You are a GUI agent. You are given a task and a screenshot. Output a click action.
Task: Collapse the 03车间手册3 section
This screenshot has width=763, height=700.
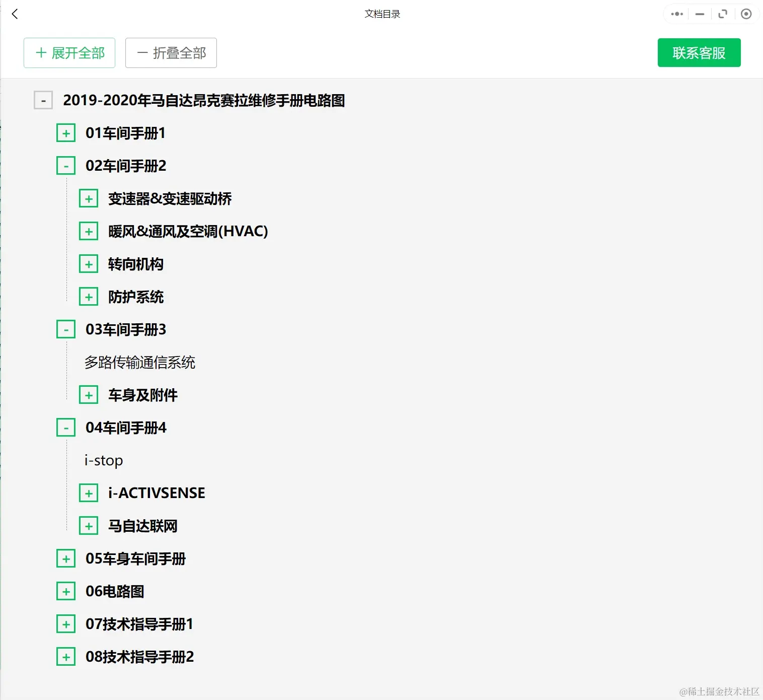pos(65,329)
